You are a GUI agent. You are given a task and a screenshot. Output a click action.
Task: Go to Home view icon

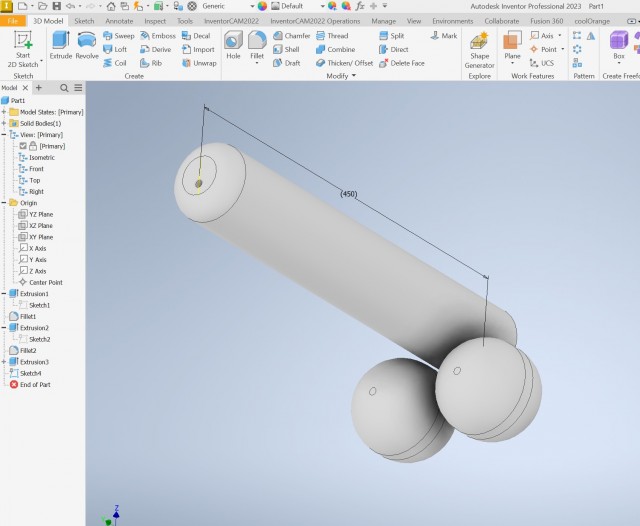tap(111, 6)
